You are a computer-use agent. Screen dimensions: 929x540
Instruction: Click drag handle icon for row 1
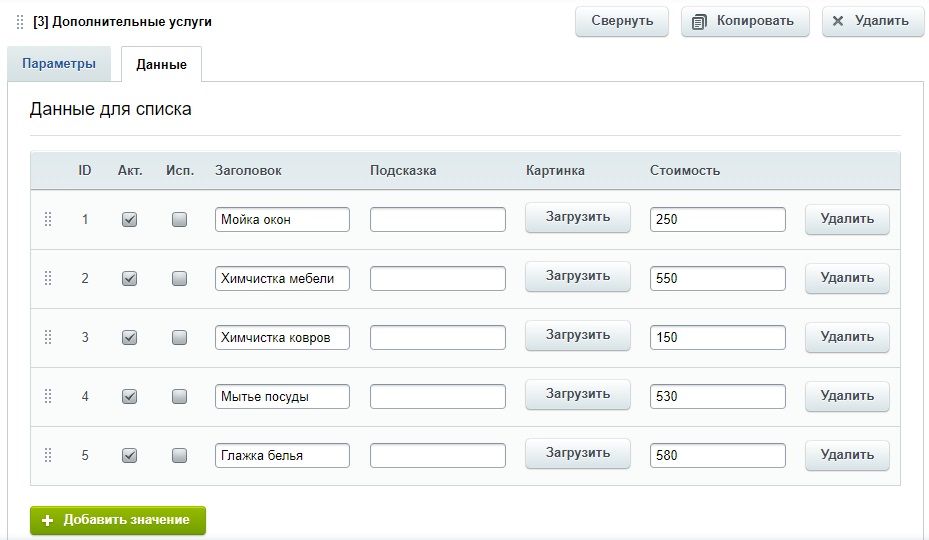coord(48,219)
